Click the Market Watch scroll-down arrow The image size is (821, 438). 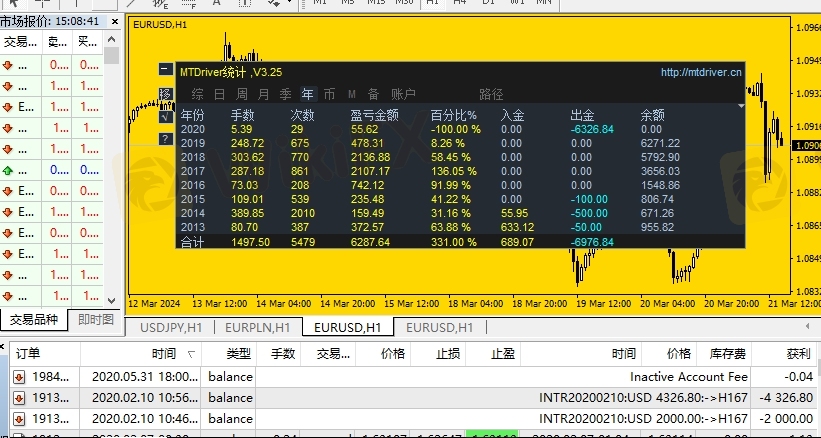click(111, 300)
